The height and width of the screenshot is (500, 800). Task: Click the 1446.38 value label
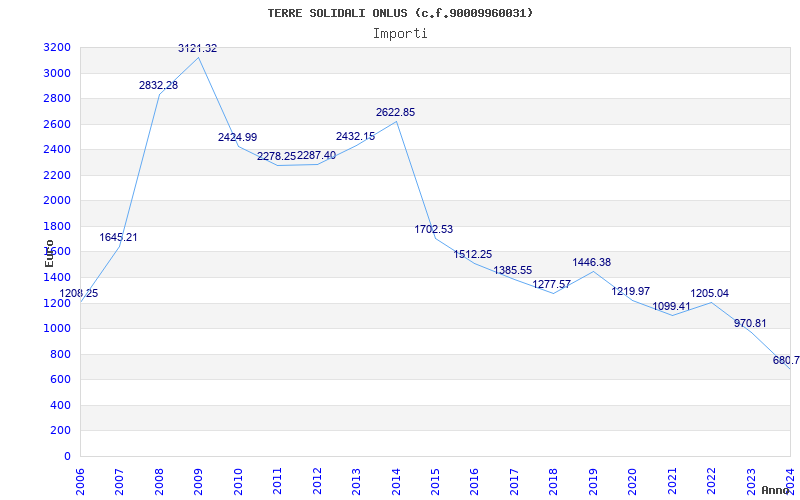[x=591, y=262]
